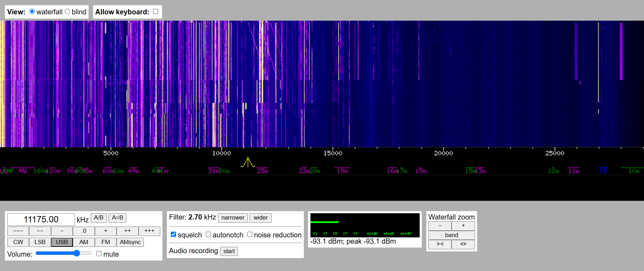Click the 20000 kHz frequency scale mark

pyautogui.click(x=443, y=153)
